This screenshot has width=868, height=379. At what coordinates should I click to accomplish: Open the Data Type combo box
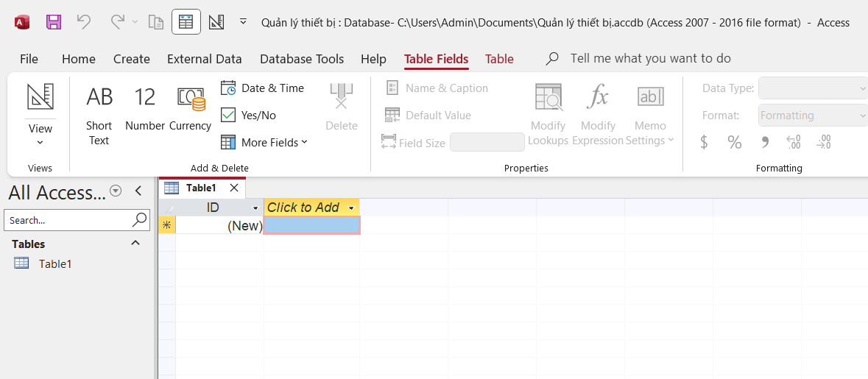click(x=813, y=88)
